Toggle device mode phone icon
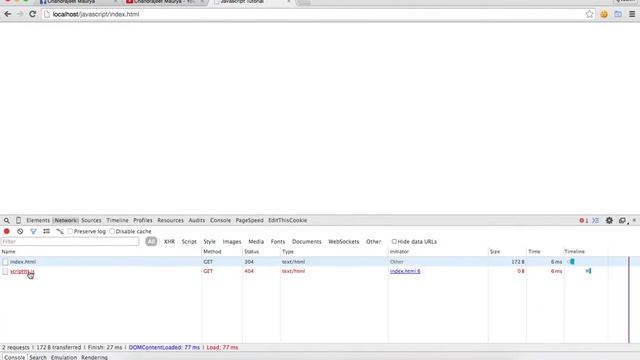 pos(18,220)
